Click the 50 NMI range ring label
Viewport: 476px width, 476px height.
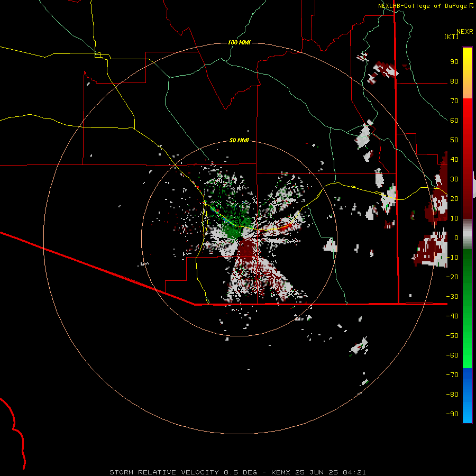239,140
